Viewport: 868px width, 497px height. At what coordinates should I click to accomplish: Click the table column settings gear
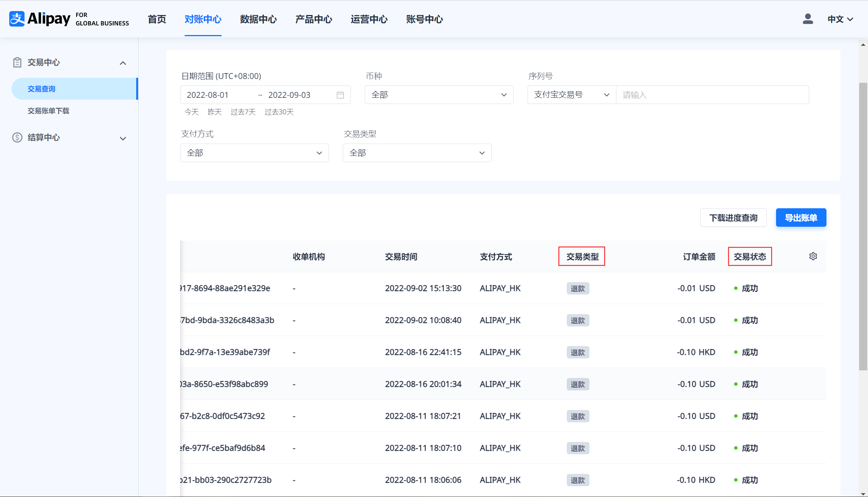pyautogui.click(x=813, y=256)
